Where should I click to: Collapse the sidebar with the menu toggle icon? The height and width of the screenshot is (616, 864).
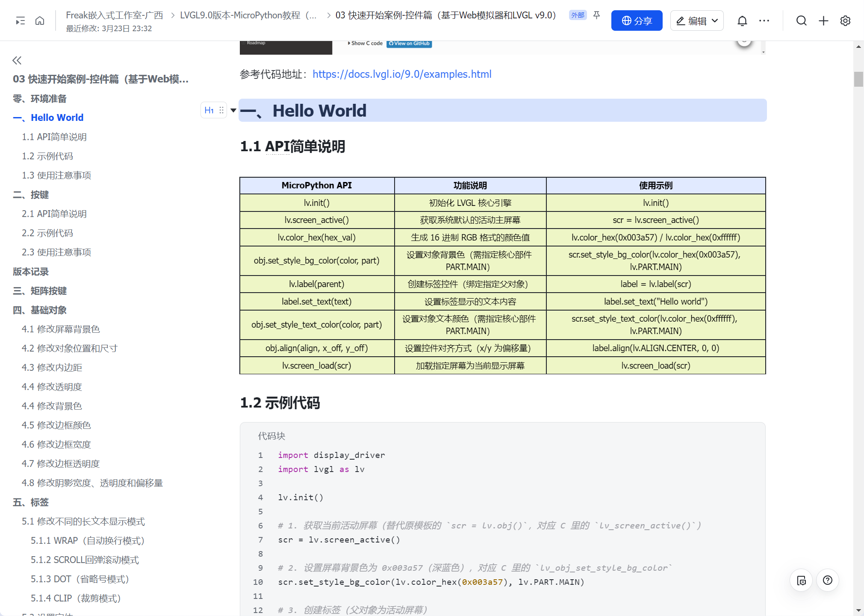(20, 21)
